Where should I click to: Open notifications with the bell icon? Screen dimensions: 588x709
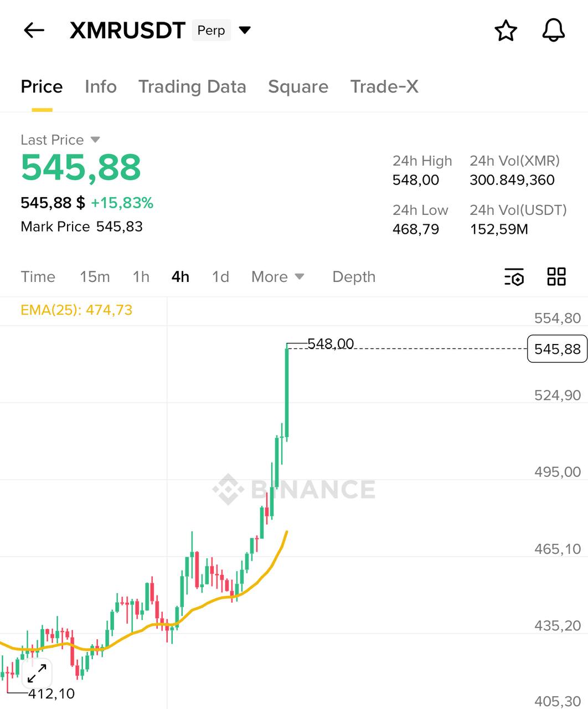click(x=553, y=30)
